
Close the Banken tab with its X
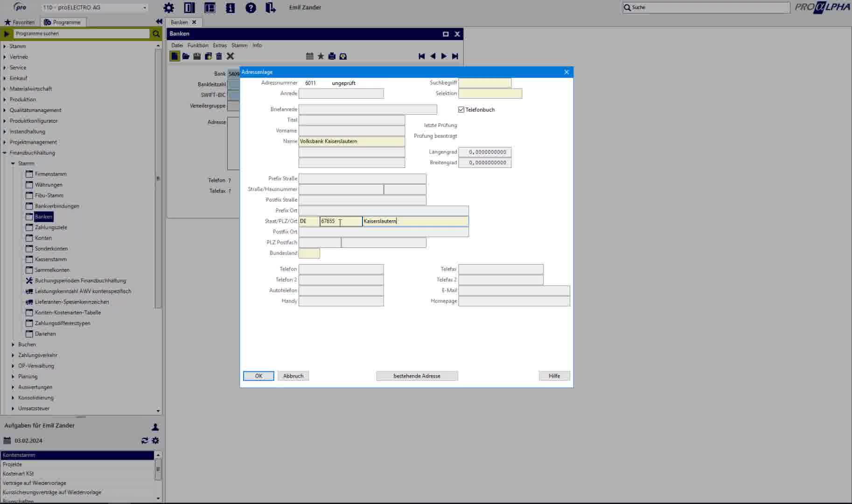(194, 22)
